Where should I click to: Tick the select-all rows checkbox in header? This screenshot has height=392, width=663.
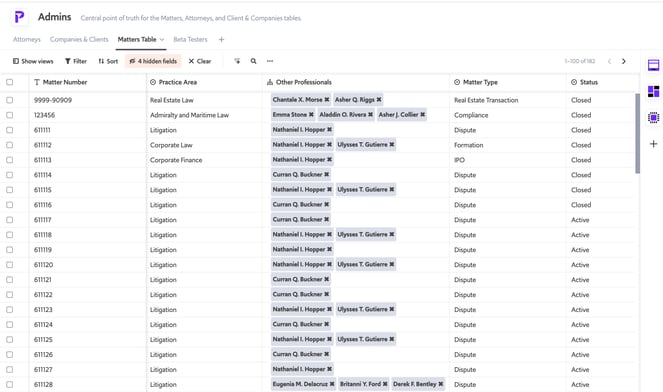click(9, 82)
